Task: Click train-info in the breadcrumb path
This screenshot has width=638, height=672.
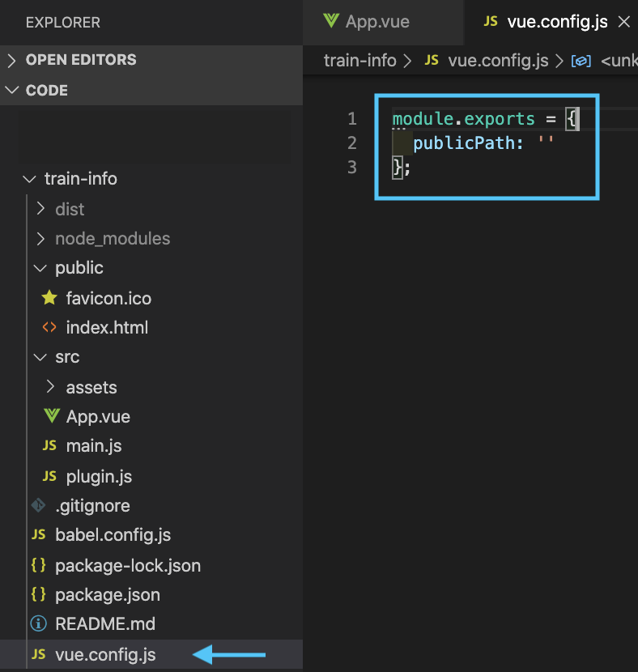Action: pos(359,61)
